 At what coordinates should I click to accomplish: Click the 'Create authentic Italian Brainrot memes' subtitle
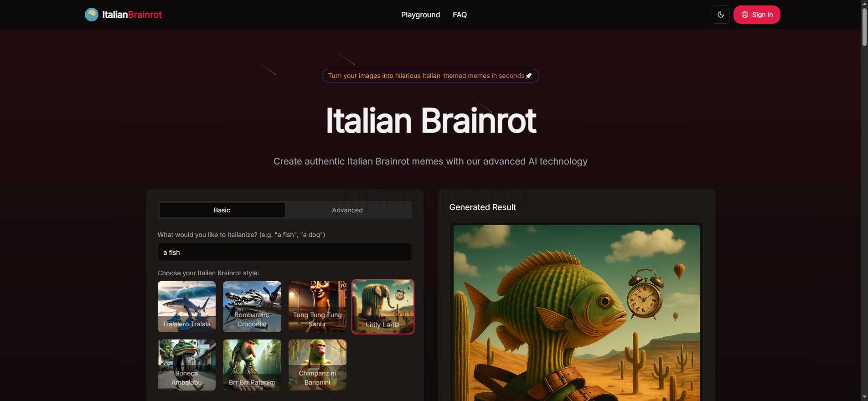[x=430, y=161]
